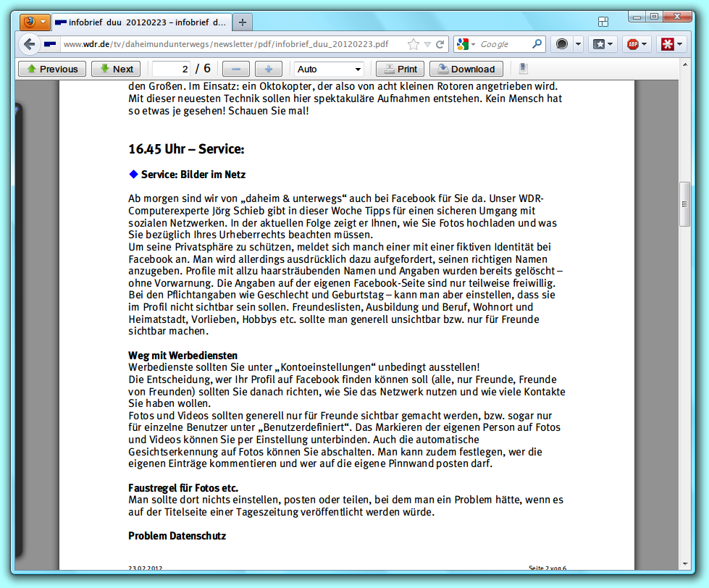The image size is (709, 588).
Task: Click the heading 'Problem Datenschutz'
Action: 177,536
